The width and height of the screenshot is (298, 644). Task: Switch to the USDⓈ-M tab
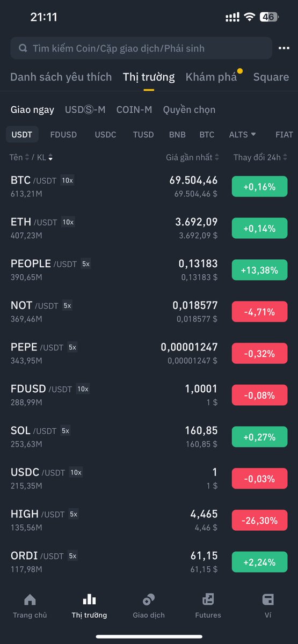(85, 109)
